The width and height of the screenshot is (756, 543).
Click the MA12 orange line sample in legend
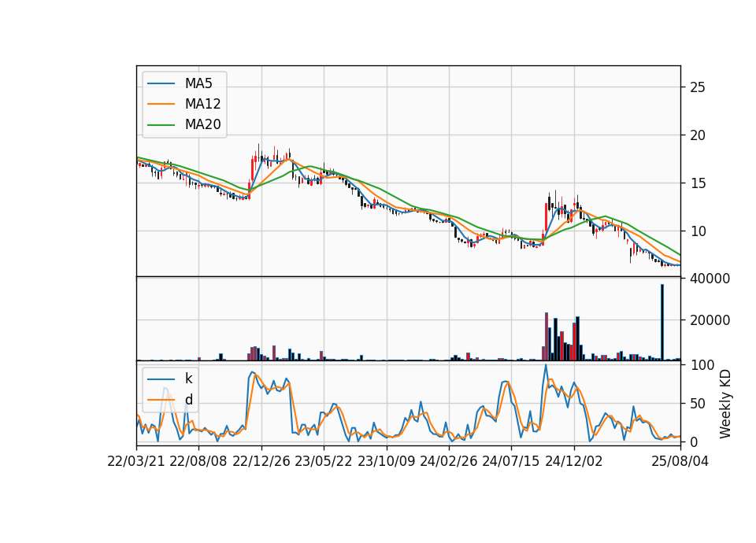(161, 104)
